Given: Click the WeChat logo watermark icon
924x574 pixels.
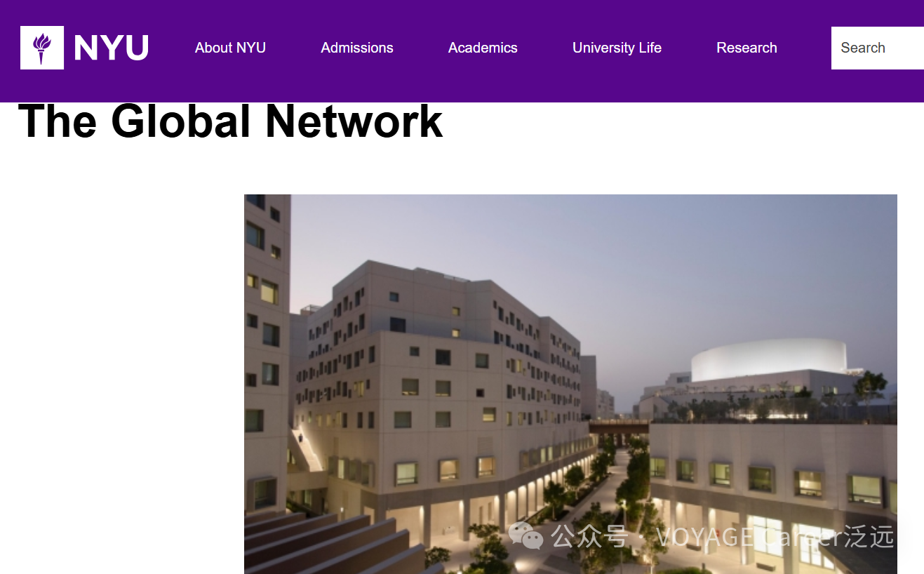Looking at the screenshot, I should [526, 536].
